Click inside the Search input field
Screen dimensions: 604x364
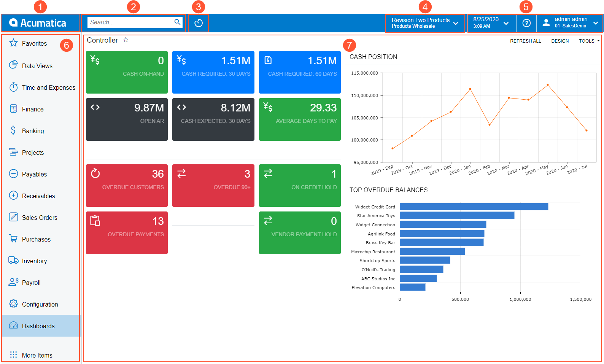point(129,22)
